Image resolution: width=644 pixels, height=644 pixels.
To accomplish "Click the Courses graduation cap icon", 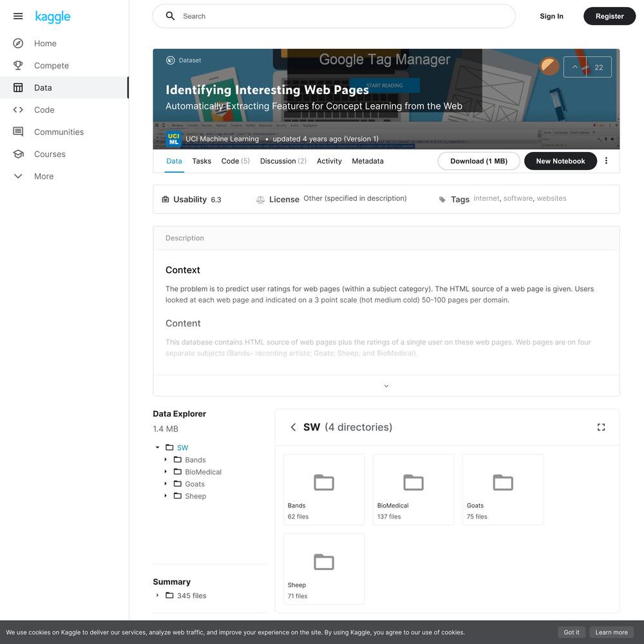I will (18, 154).
